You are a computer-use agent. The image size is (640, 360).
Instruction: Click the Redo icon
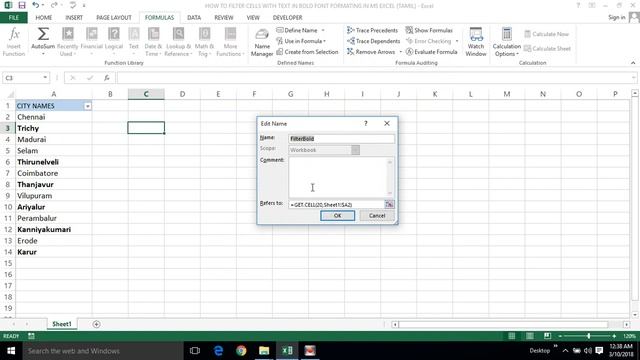[x=53, y=5]
